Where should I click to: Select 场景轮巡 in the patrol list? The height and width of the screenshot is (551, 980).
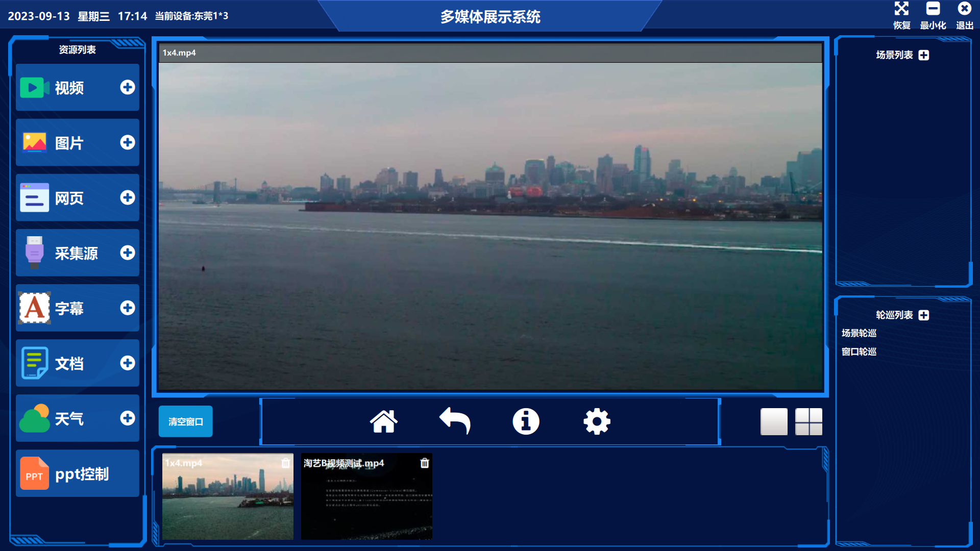859,333
